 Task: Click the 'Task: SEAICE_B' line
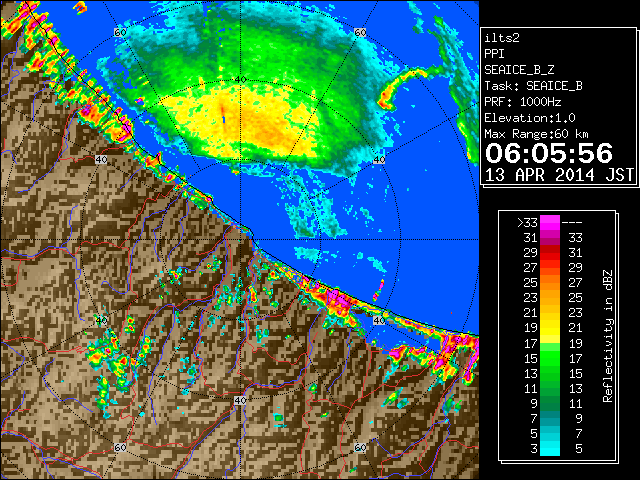point(533,86)
